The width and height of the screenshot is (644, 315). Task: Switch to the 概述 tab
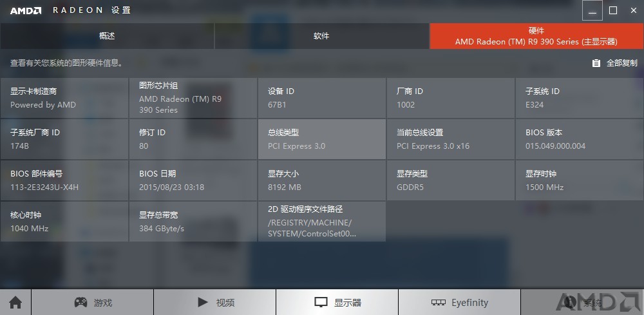pyautogui.click(x=107, y=36)
